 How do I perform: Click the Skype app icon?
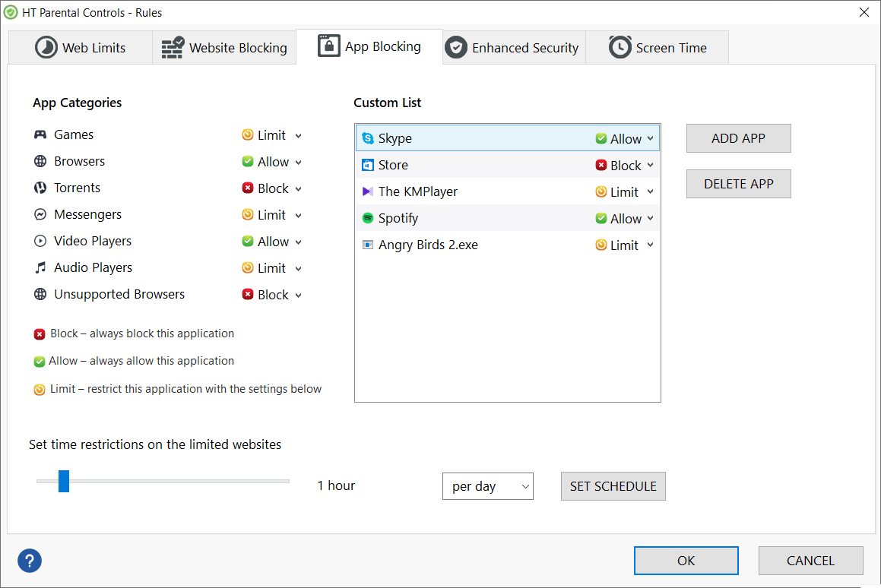[368, 138]
